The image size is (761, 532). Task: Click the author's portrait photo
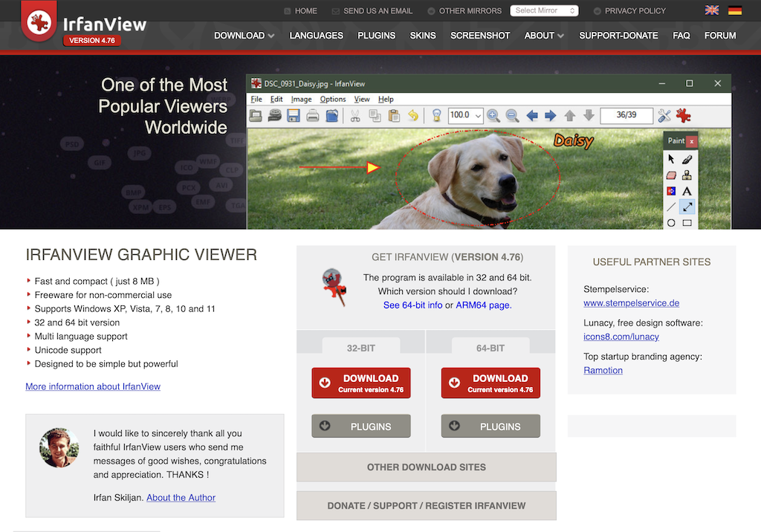59,447
